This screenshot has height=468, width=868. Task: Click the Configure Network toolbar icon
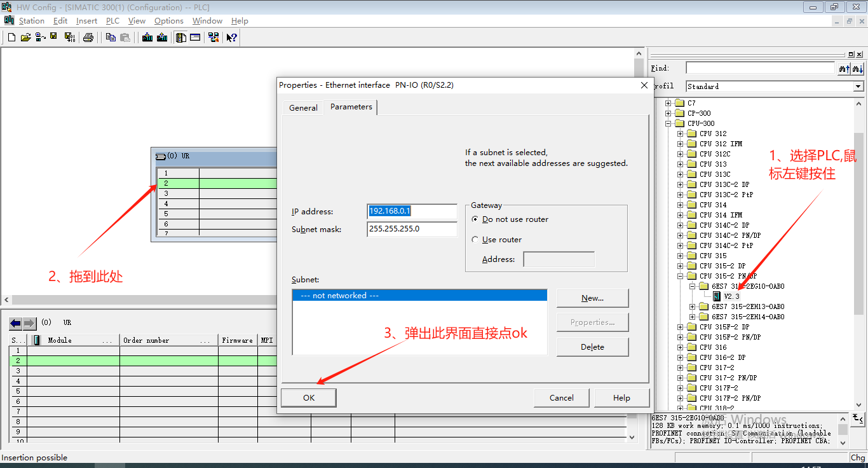(214, 38)
